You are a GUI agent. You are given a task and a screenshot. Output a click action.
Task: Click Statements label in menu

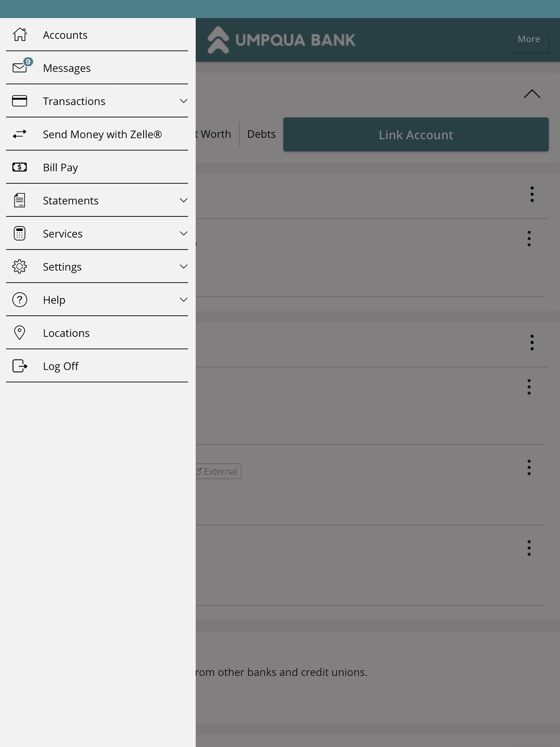point(71,200)
